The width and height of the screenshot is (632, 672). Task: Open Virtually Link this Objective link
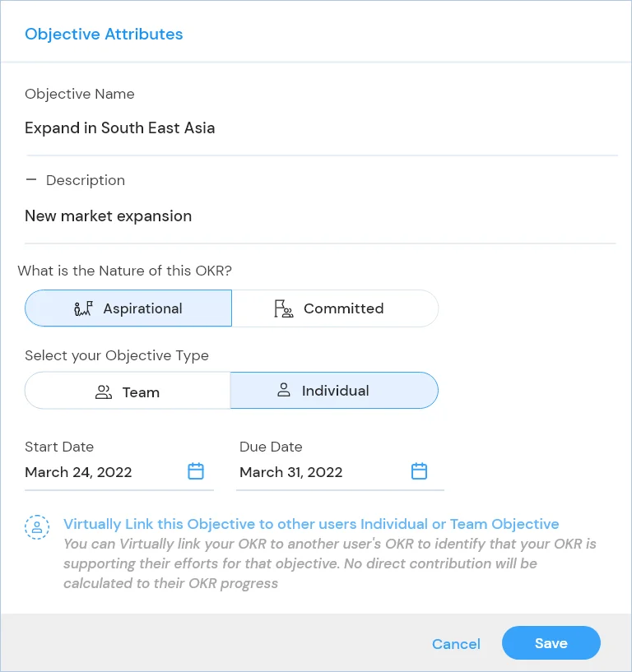(311, 524)
